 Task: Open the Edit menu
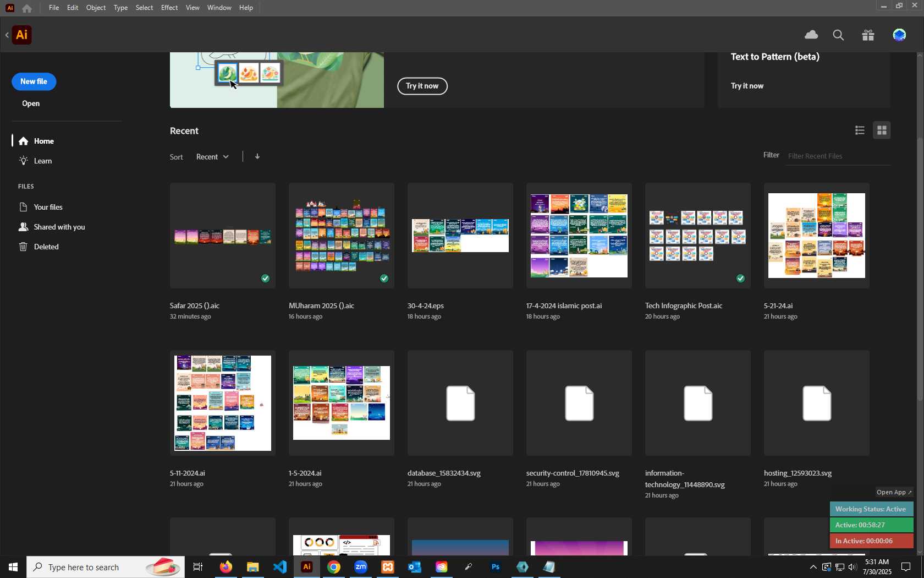point(73,8)
